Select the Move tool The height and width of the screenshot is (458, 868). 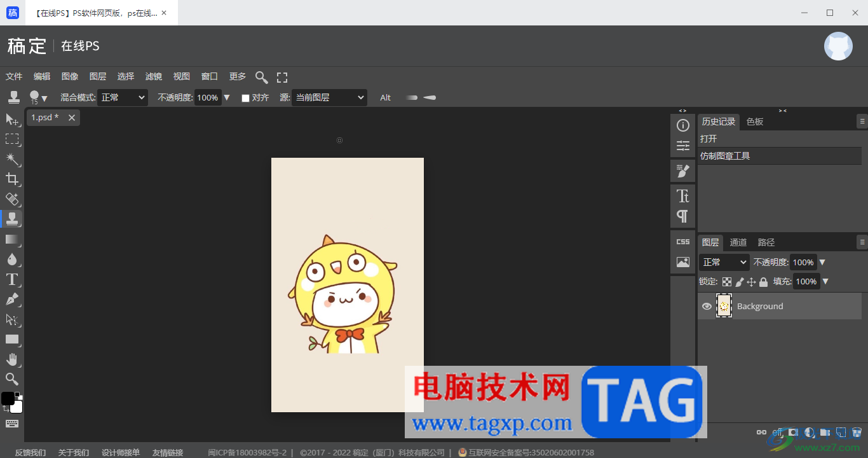[x=12, y=119]
